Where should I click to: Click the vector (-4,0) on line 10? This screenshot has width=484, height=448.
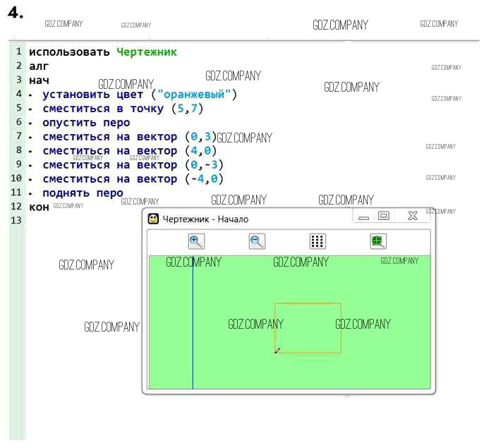pyautogui.click(x=204, y=179)
